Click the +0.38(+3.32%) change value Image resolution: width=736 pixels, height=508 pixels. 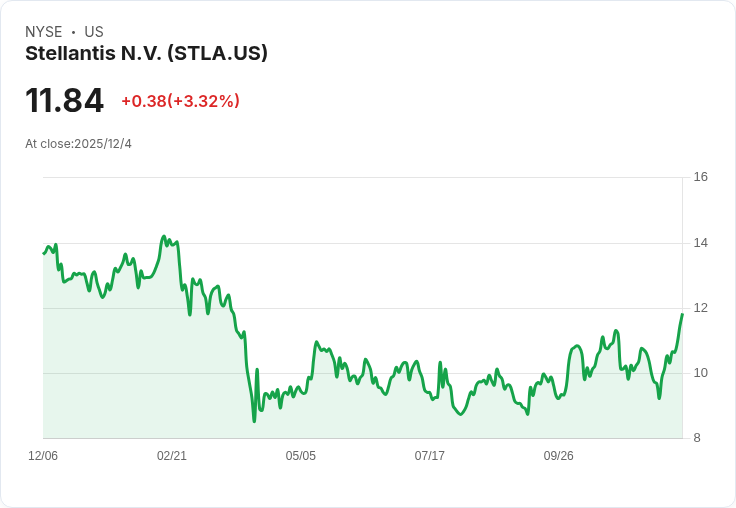pos(181,101)
